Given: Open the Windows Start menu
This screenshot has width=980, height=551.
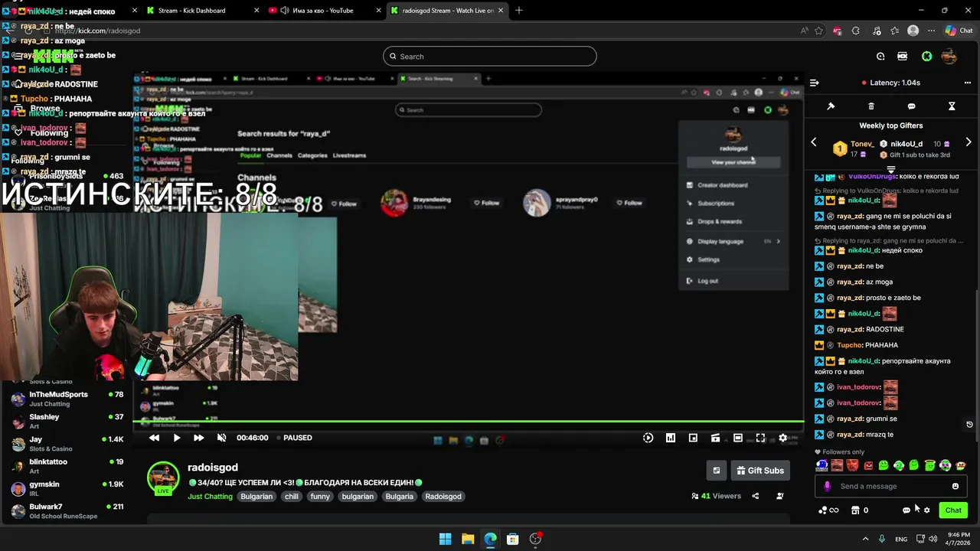Looking at the screenshot, I should 445,539.
